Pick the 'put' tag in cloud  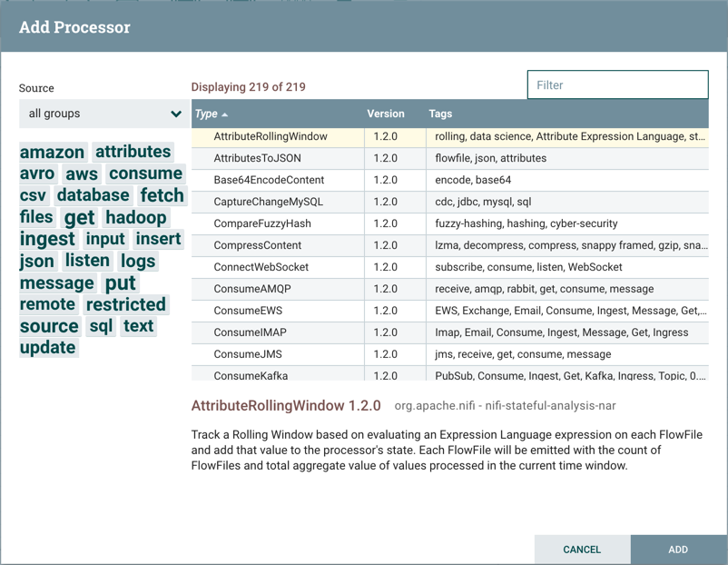[x=120, y=283]
